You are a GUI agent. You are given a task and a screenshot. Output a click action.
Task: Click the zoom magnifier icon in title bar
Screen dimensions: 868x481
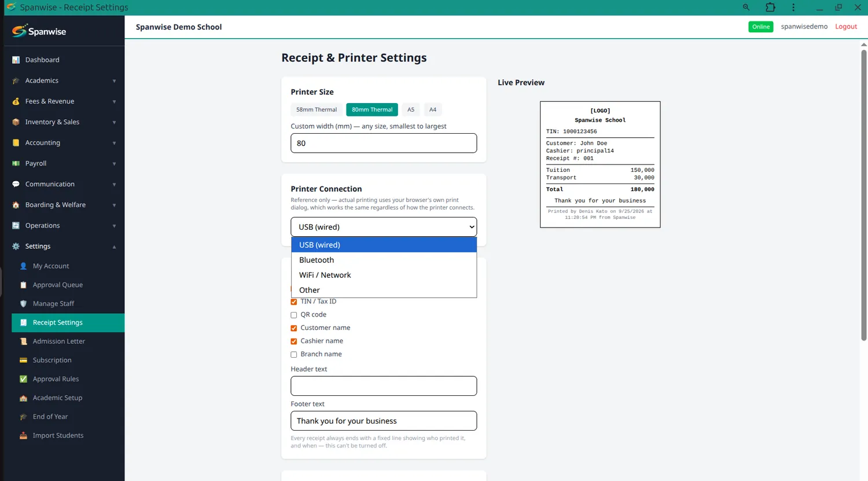(746, 8)
